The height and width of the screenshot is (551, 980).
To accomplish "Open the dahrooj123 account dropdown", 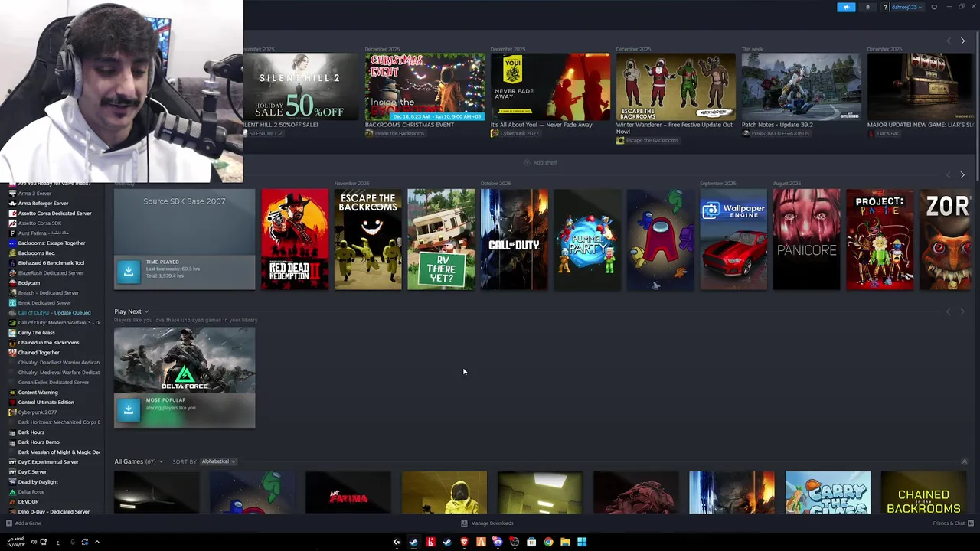I will coord(906,7).
